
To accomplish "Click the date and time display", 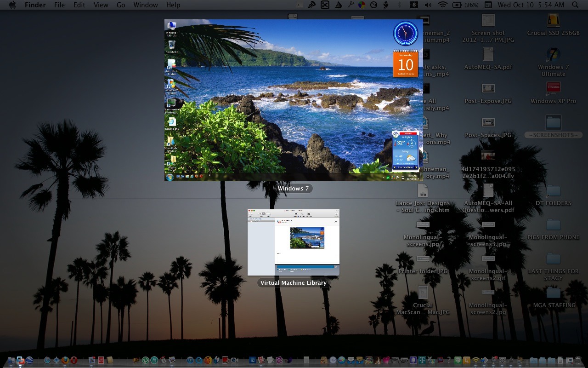I will click(x=531, y=5).
